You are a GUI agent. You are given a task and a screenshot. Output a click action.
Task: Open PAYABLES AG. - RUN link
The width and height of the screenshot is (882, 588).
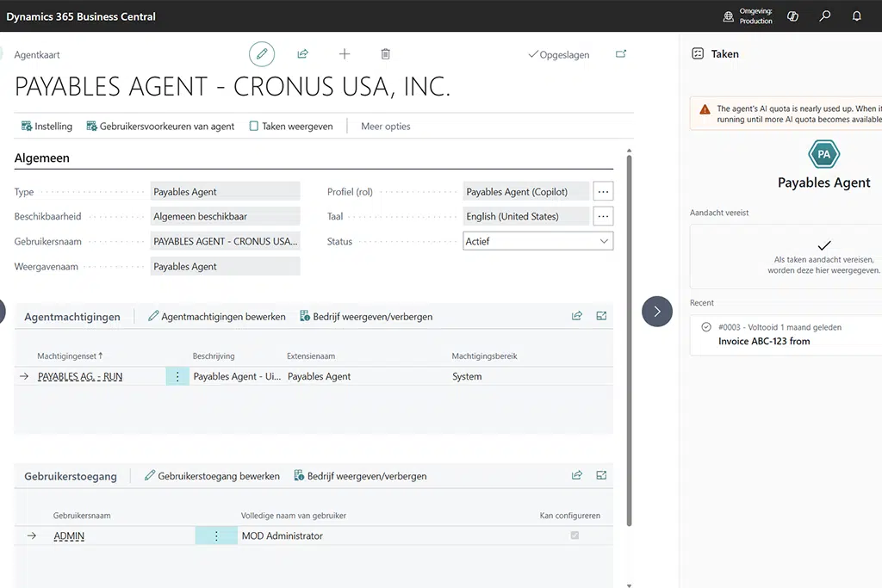[x=80, y=376]
